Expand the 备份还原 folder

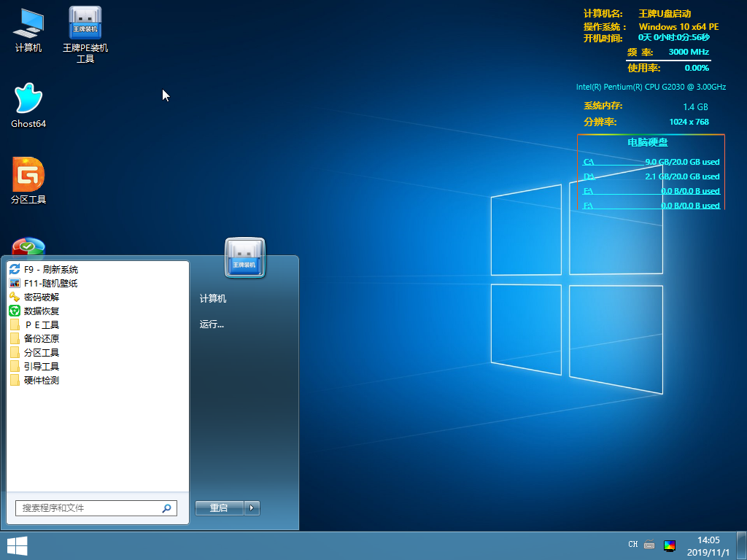click(98, 338)
